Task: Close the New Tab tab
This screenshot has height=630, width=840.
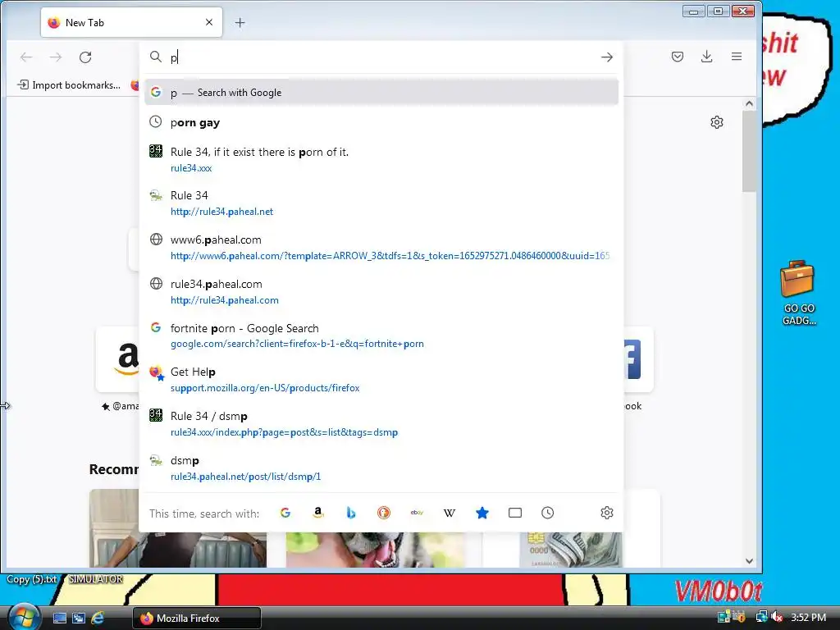Action: pyautogui.click(x=209, y=22)
